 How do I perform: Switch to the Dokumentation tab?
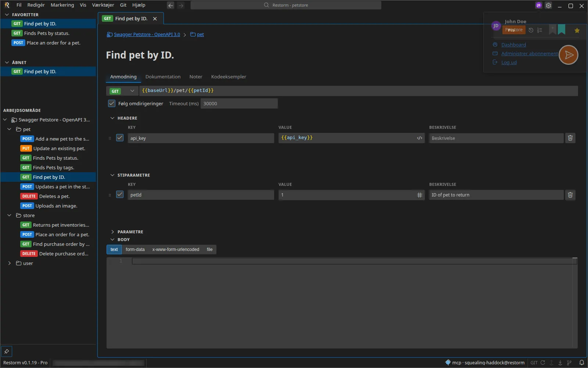(x=163, y=77)
